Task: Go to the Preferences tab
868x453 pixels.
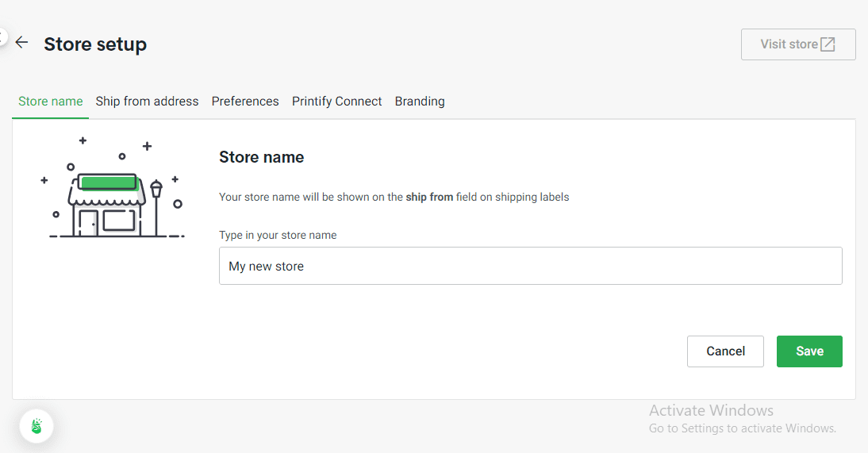Action: pos(245,102)
